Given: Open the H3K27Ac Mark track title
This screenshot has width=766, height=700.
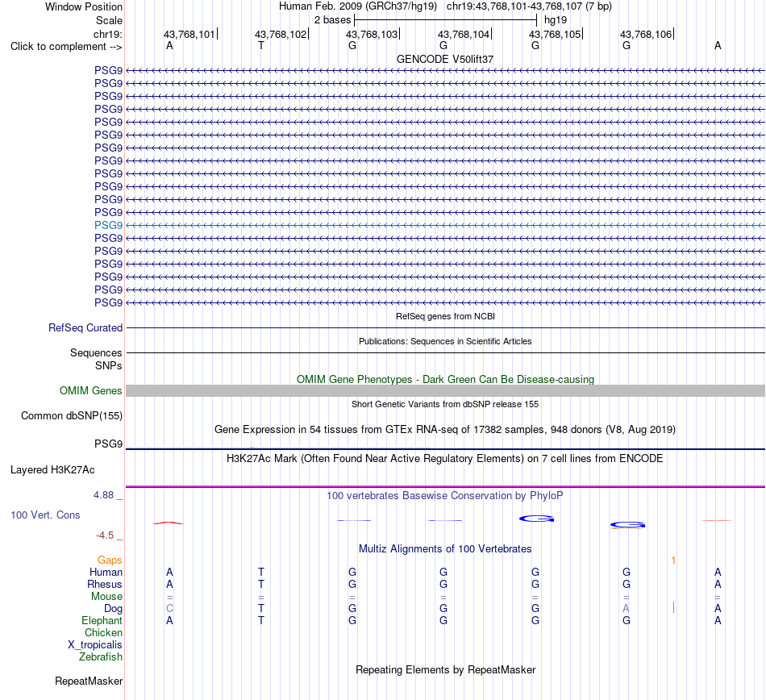Looking at the screenshot, I should [x=445, y=459].
